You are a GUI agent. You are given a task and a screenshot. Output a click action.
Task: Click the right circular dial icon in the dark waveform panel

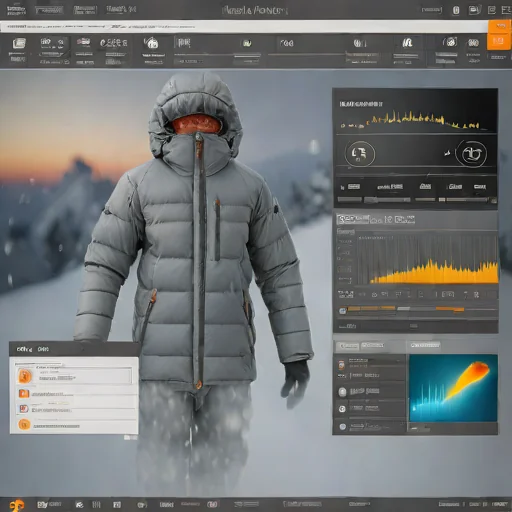tap(471, 153)
